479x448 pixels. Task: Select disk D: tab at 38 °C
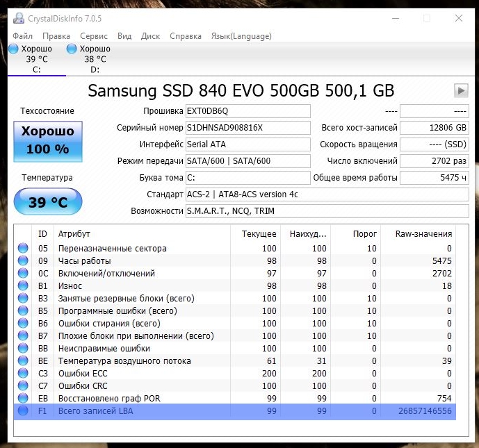95,59
